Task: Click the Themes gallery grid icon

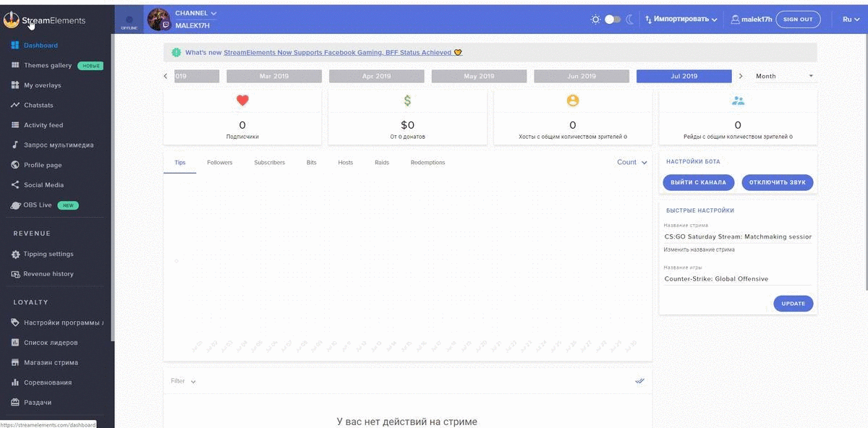Action: 15,65
